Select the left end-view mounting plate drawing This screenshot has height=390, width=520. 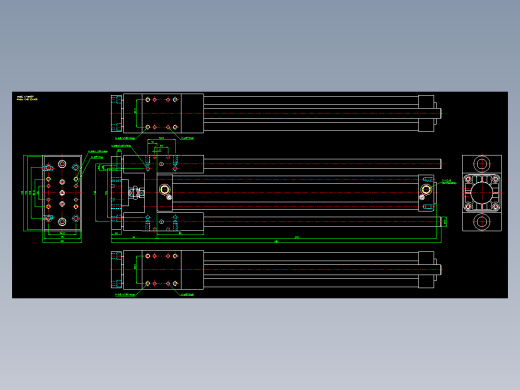coord(62,193)
